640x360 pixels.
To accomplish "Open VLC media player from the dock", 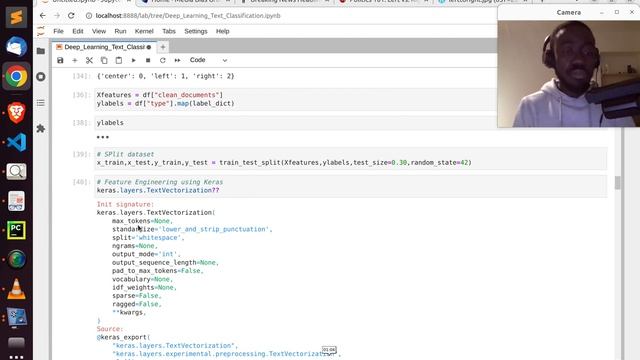I will coord(16,289).
